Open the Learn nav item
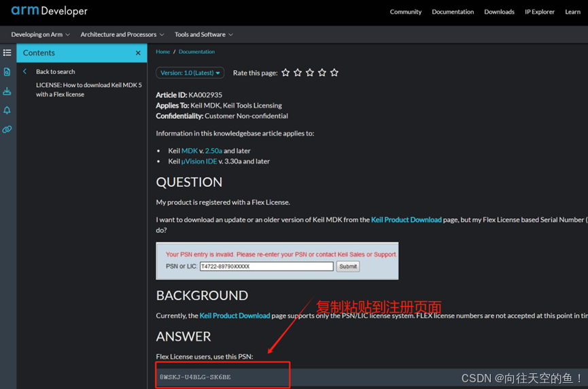Viewport: 588px width, 389px height. tap(572, 12)
